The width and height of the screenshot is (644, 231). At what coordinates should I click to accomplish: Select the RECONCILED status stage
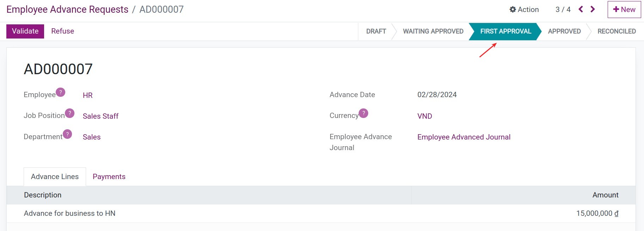point(616,31)
